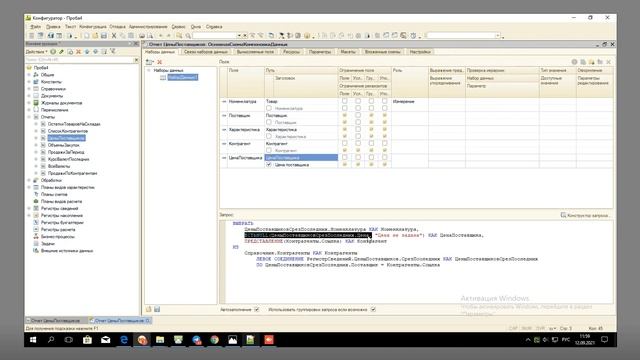The height and width of the screenshot is (360, 640).
Task: Click the НаборДанных1 data set item
Action: tap(182, 77)
